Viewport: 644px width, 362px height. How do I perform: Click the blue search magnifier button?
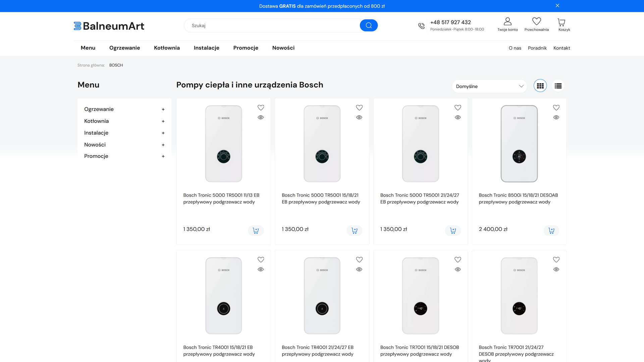(x=369, y=25)
